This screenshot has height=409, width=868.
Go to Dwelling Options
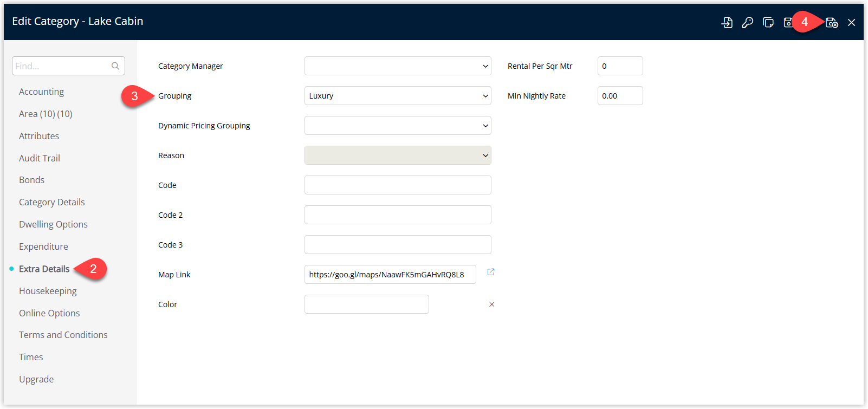tap(53, 224)
